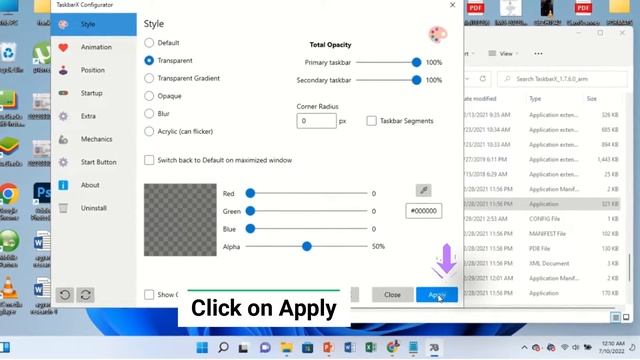The width and height of the screenshot is (640, 360).
Task: Open the View dropdown in File Explorer
Action: [503, 53]
